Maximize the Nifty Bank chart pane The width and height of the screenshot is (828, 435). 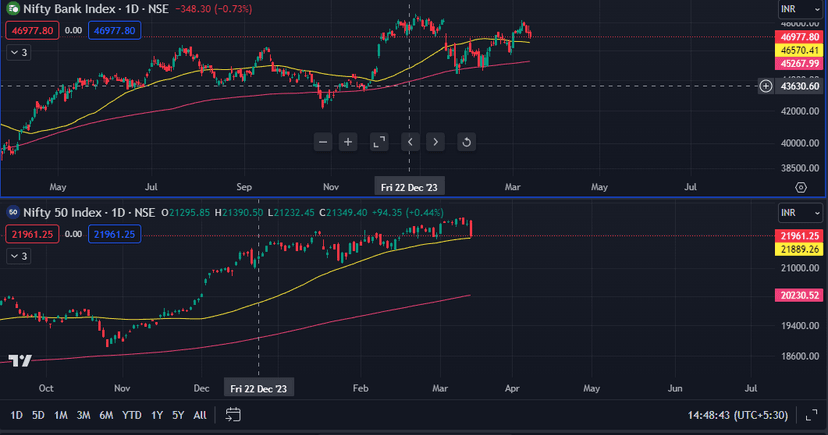pos(378,142)
